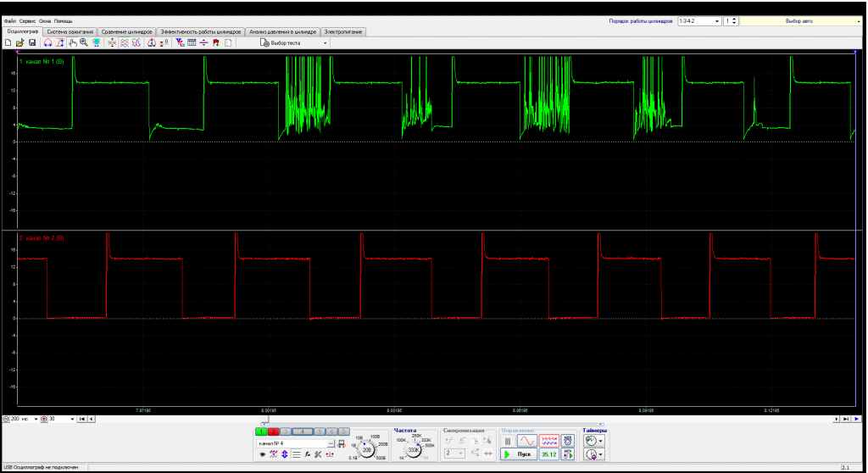The image size is (868, 473).
Task: Click the teal auto-scale toolbar icon
Action: pos(97,42)
